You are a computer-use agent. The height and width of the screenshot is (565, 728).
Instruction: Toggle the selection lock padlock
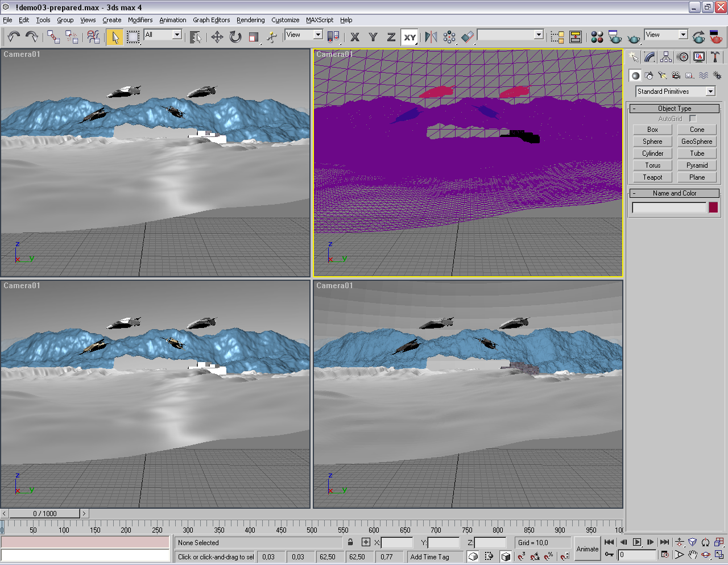click(x=350, y=542)
